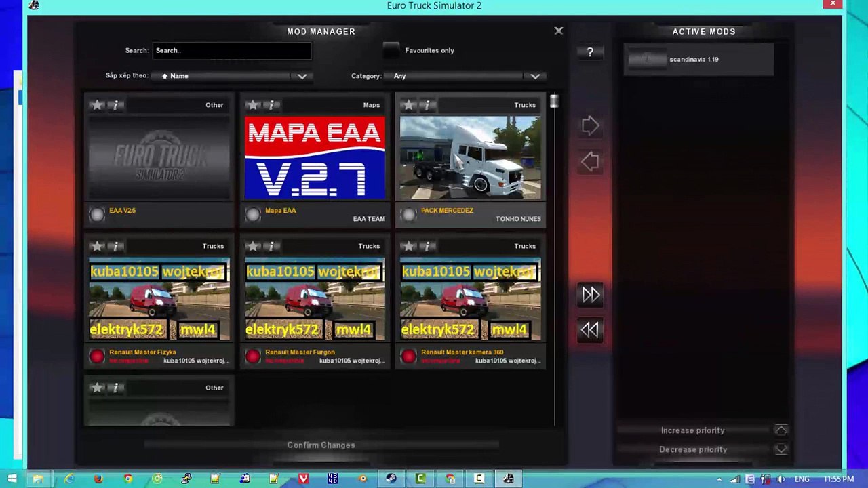Click the ENG language indicator in tray
The width and height of the screenshot is (868, 488).
tap(802, 479)
